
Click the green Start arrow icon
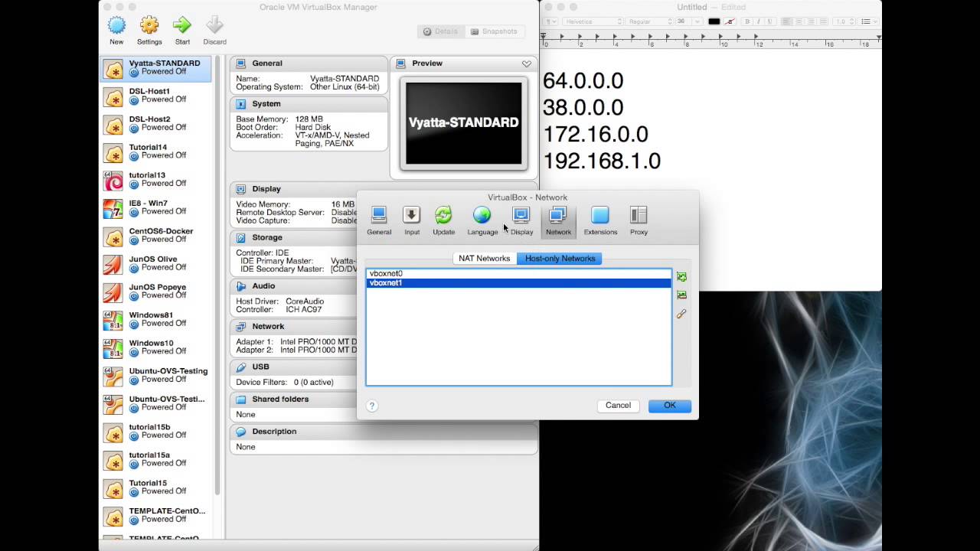click(182, 25)
